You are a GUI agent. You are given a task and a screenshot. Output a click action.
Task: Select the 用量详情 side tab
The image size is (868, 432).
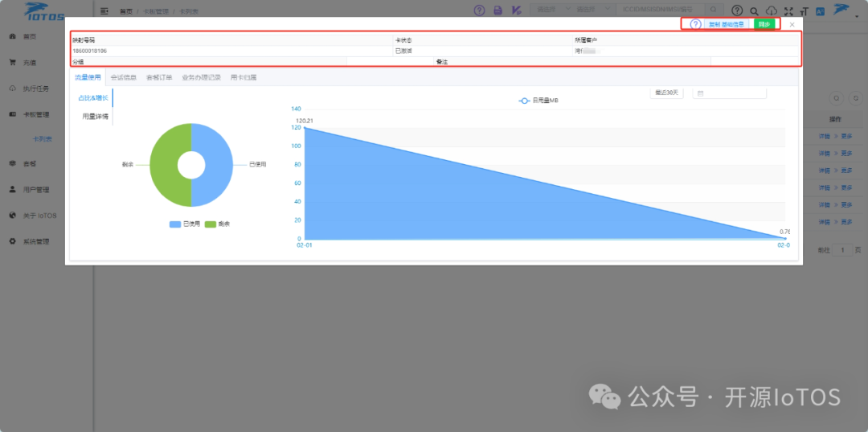click(x=95, y=117)
